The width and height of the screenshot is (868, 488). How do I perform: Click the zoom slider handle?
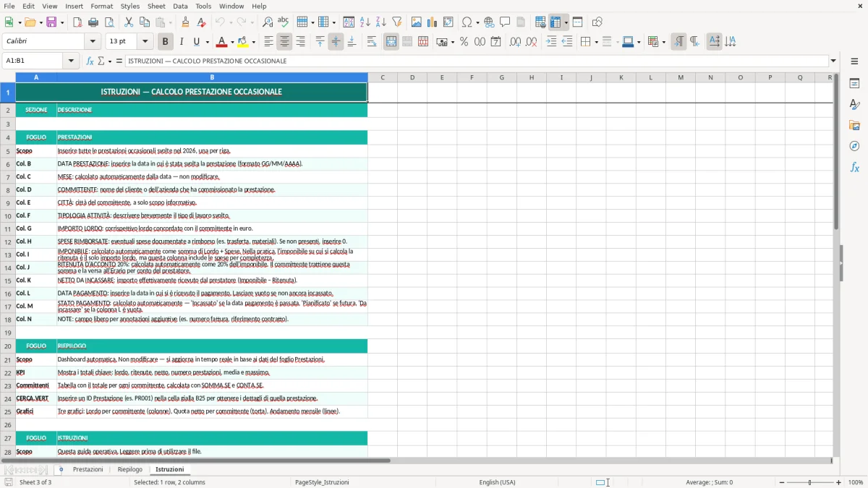coord(810,482)
